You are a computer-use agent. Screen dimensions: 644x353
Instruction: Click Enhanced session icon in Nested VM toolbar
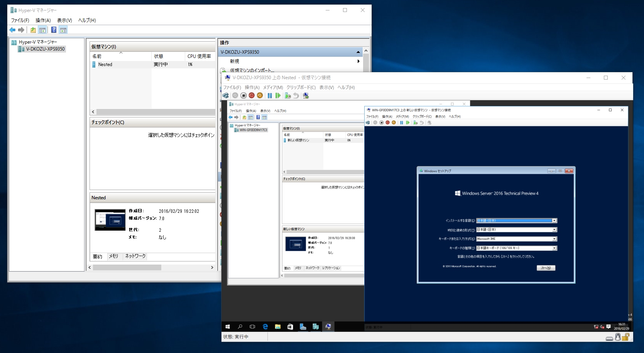(306, 95)
